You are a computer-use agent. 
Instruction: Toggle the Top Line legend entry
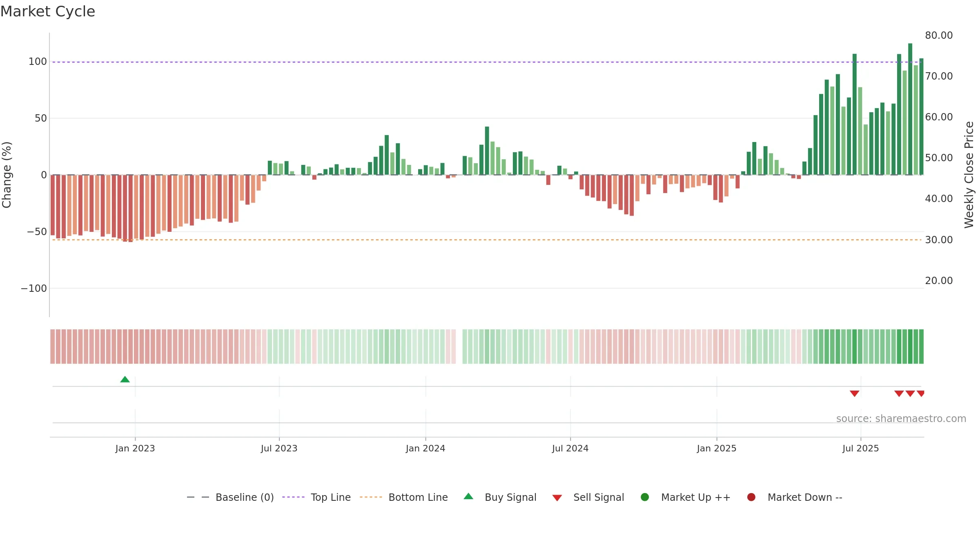(316, 497)
